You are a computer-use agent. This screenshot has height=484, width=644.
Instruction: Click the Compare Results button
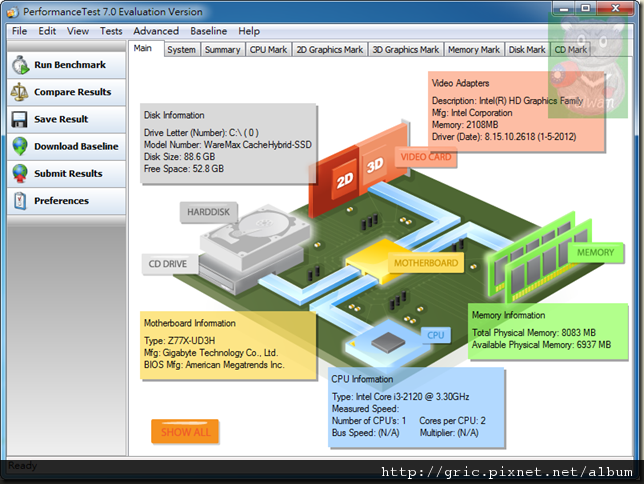pos(66,92)
